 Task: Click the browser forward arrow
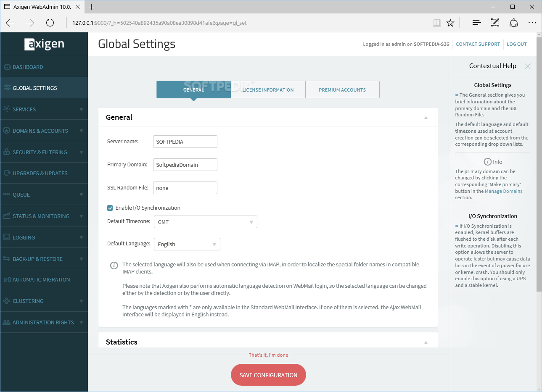click(30, 23)
